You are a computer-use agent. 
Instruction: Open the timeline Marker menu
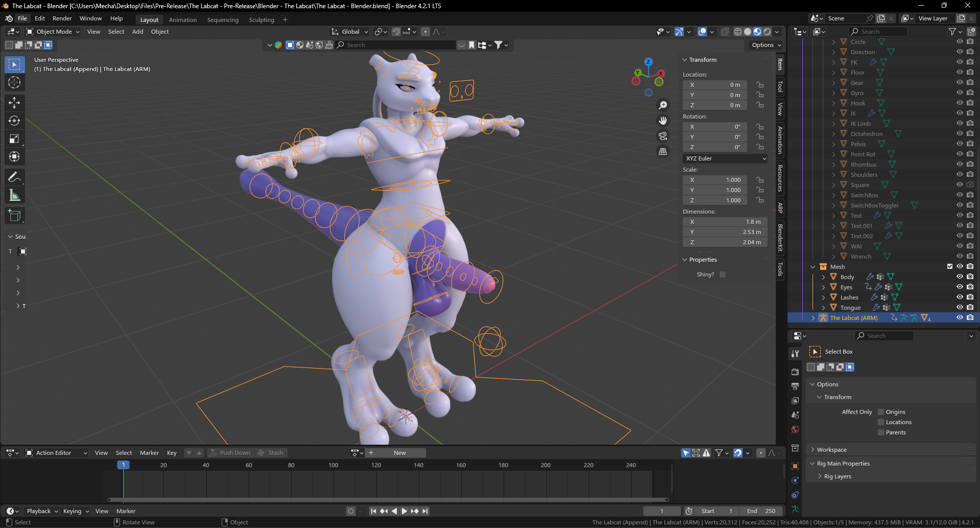[126, 511]
